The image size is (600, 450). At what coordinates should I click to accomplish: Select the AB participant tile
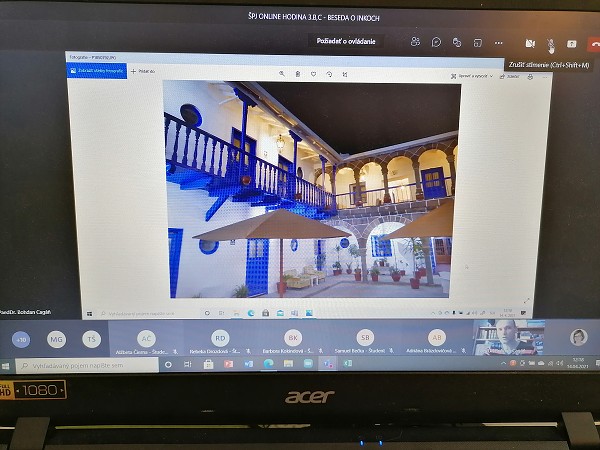pos(437,338)
